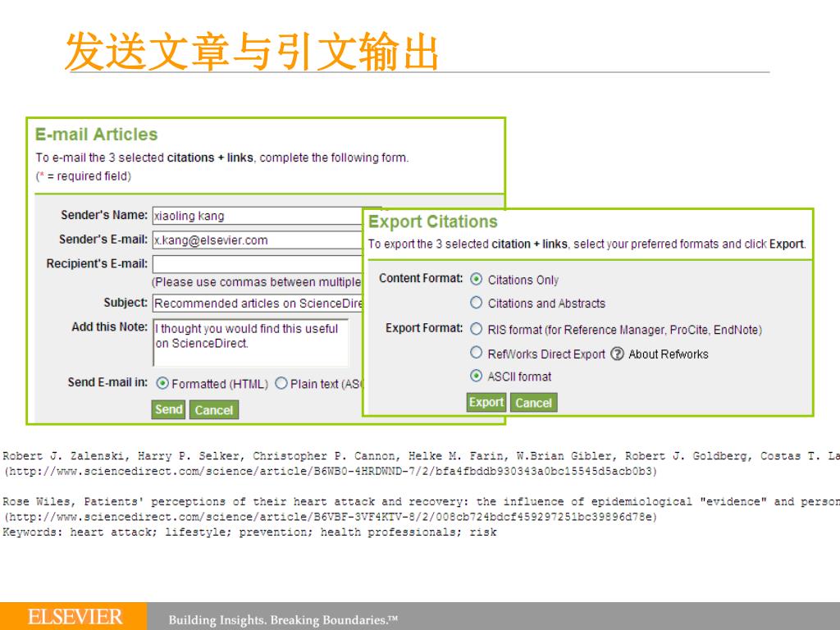Click the Rose Wiles citation line

(420, 502)
